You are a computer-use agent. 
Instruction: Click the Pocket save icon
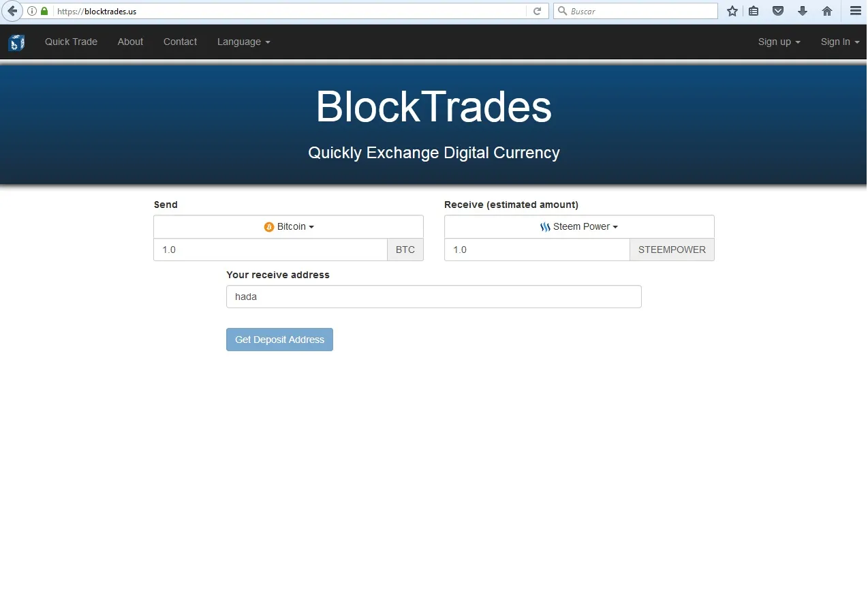778,11
